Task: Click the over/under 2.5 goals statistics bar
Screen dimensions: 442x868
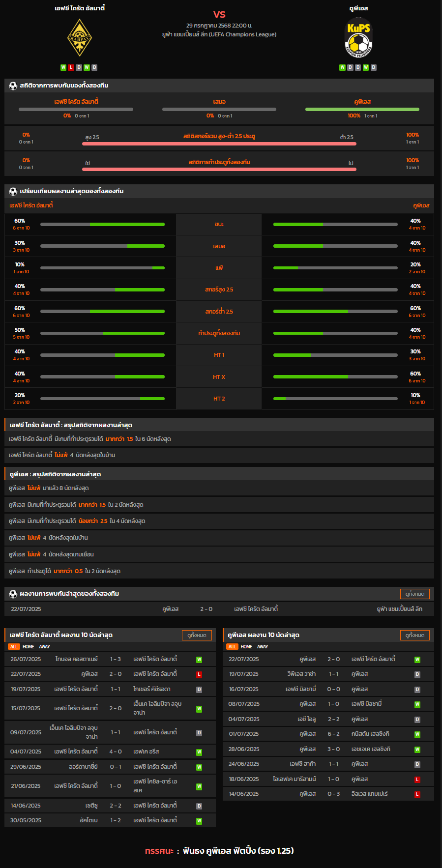Action: pos(219,144)
